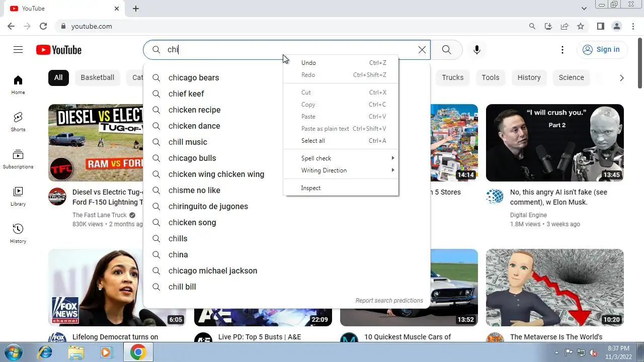This screenshot has height=362, width=644.
Task: Select the 'chicken wing chicken wing' suggestion
Action: (x=287, y=174)
